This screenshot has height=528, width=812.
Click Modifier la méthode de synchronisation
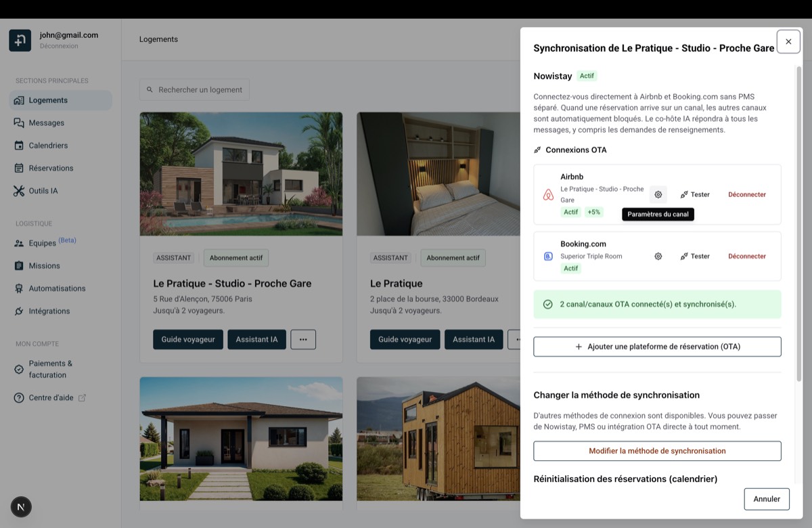(x=657, y=450)
